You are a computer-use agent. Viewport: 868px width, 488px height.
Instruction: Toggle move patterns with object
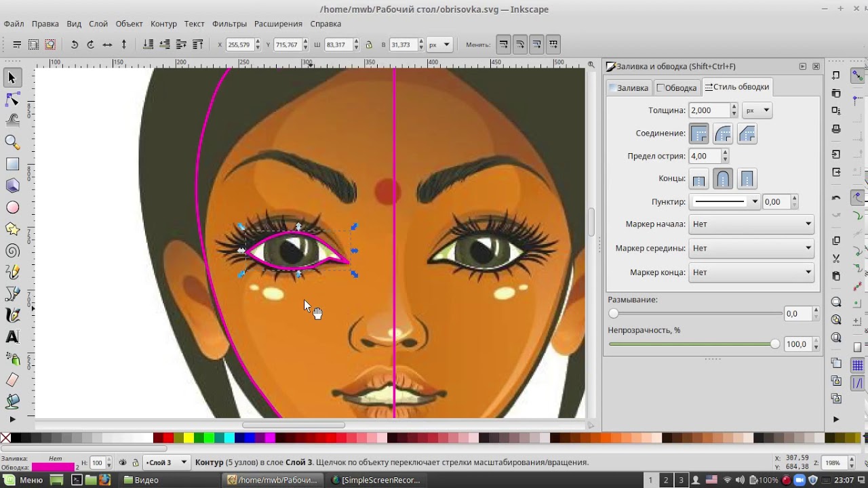pyautogui.click(x=553, y=45)
